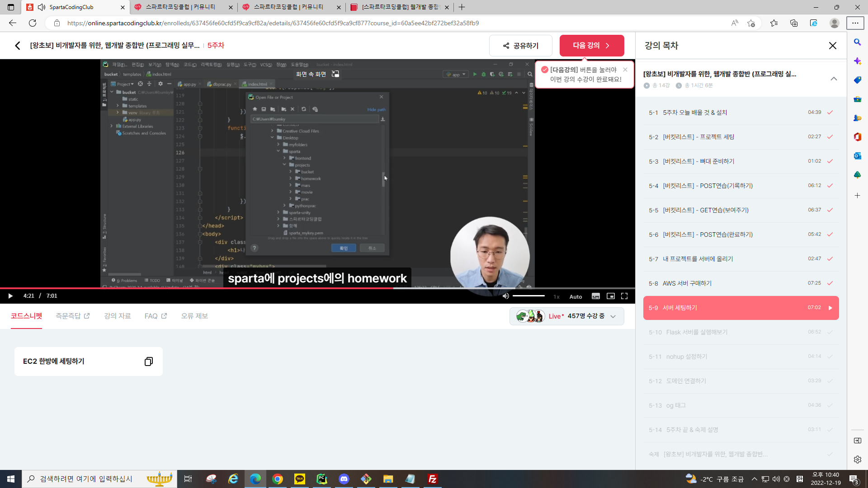Open the FAQ tab
The image size is (868, 488).
point(156,316)
